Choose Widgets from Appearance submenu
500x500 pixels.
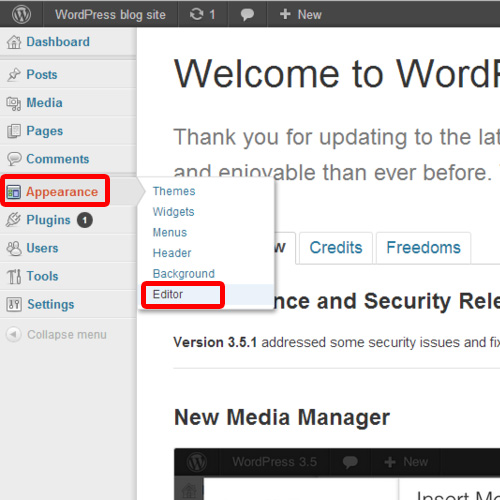click(x=174, y=212)
